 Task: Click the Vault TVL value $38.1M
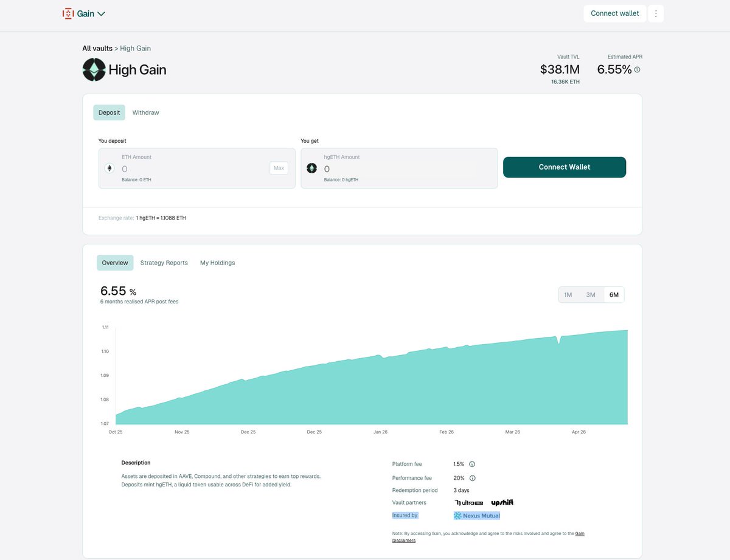pyautogui.click(x=560, y=69)
